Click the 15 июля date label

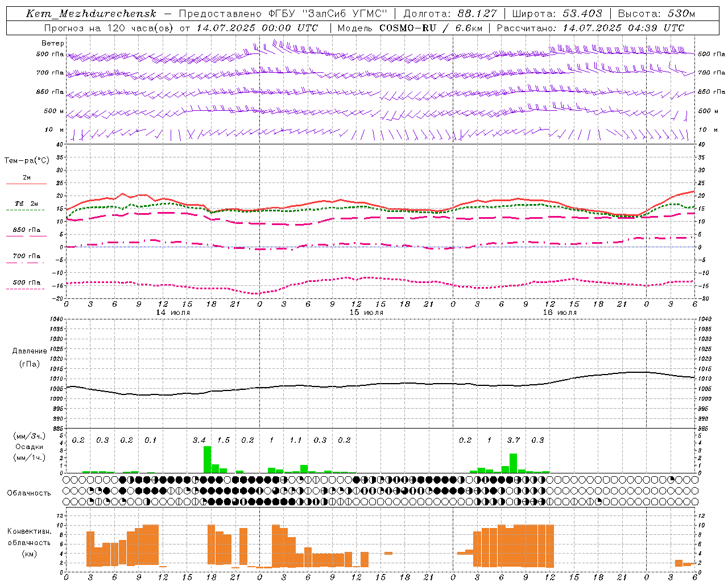click(366, 313)
